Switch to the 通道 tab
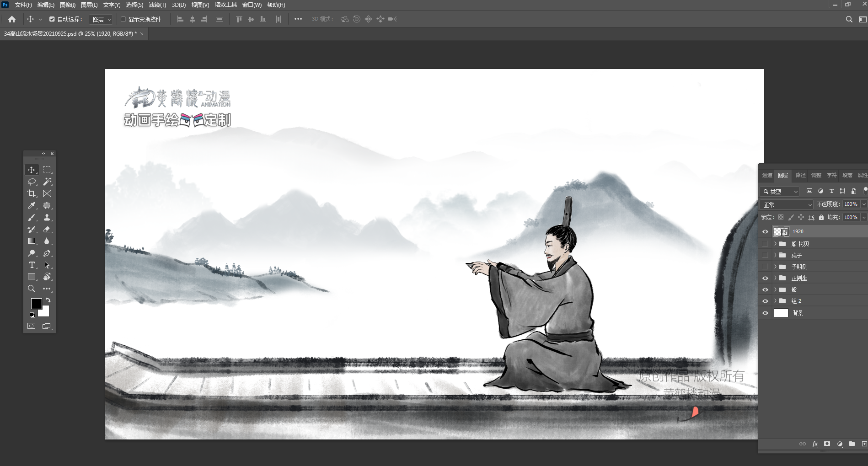Screen dimensions: 868x466 (x=767, y=175)
